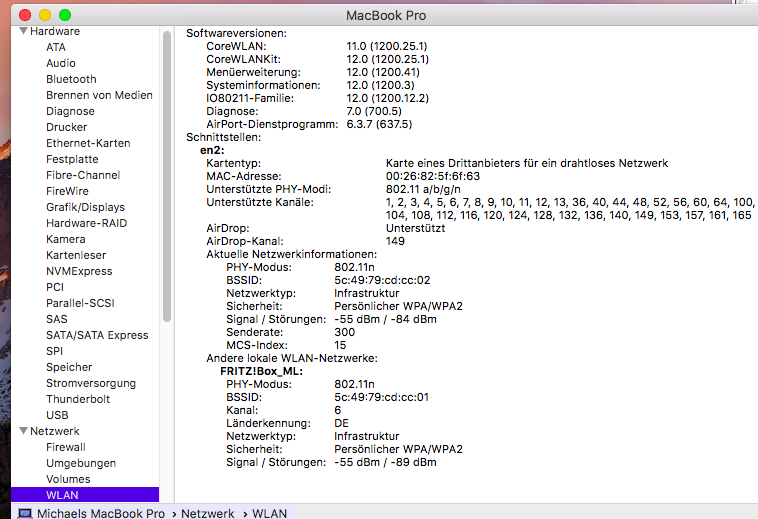The width and height of the screenshot is (758, 519).
Task: Click WLAN in the path bar
Action: click(269, 513)
